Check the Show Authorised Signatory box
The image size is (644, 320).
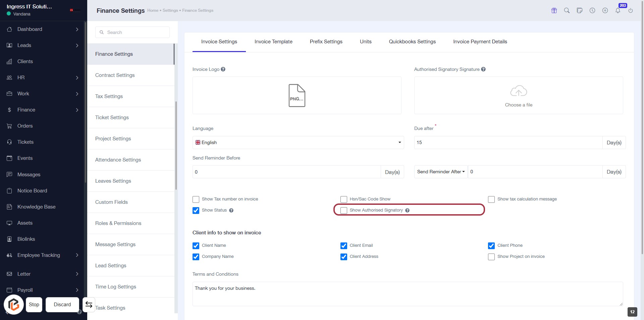[344, 211]
